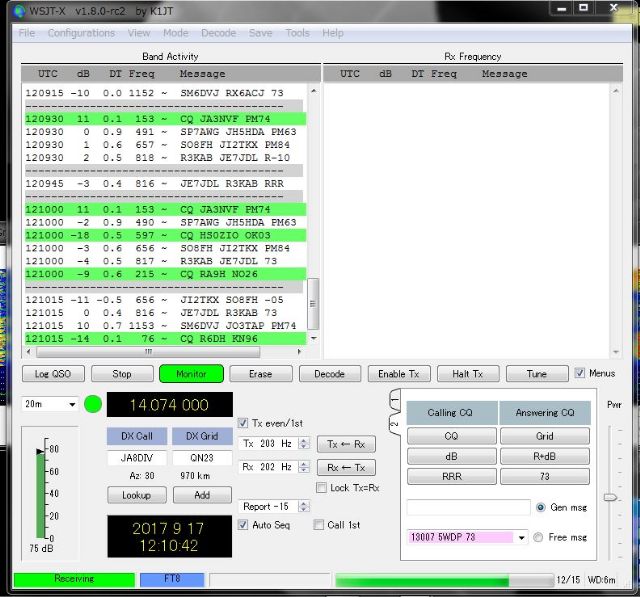Toggle the Tx even/1st checkbox

click(x=244, y=422)
